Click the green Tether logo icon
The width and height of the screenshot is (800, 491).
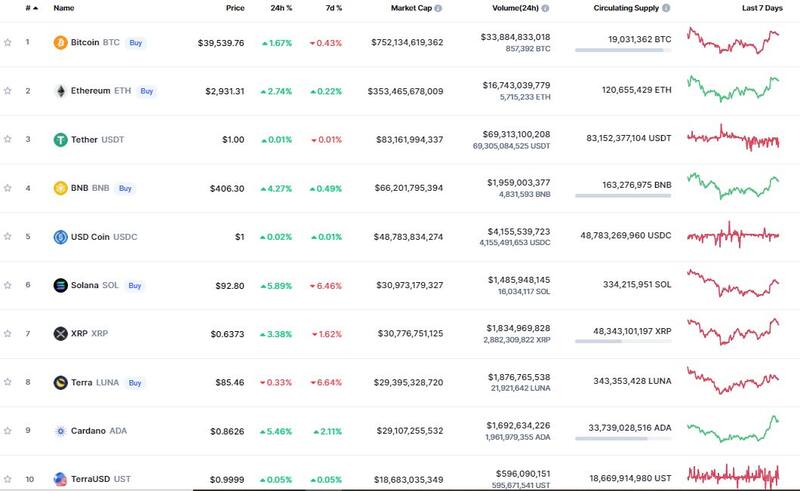click(60, 139)
